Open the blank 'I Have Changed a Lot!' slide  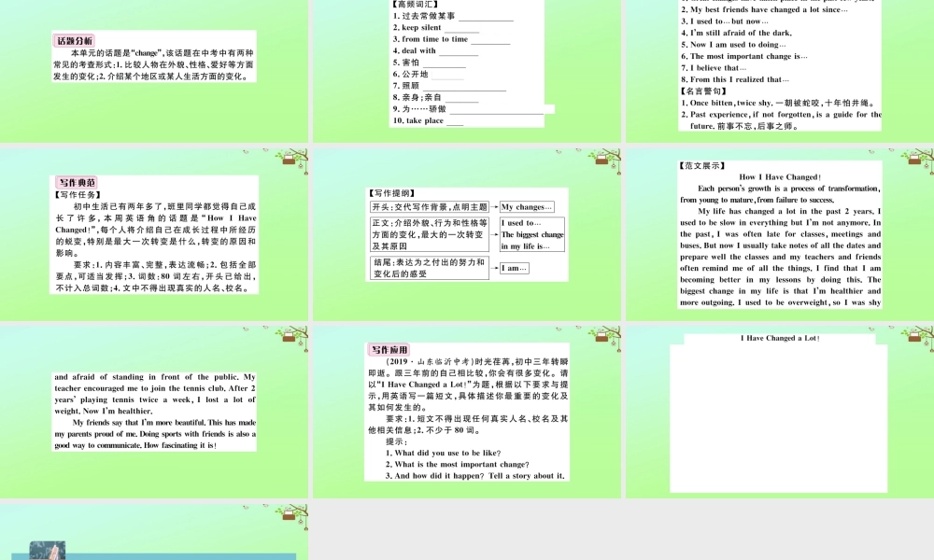pos(780,412)
